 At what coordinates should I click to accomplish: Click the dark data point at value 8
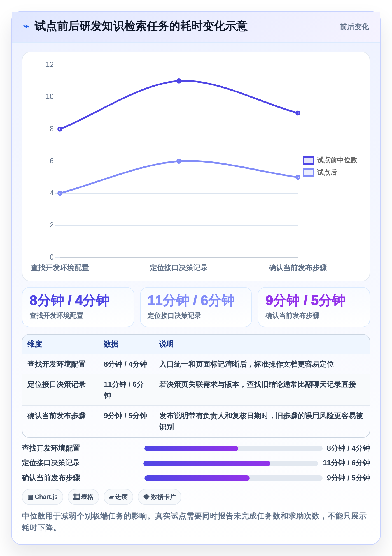(x=60, y=129)
